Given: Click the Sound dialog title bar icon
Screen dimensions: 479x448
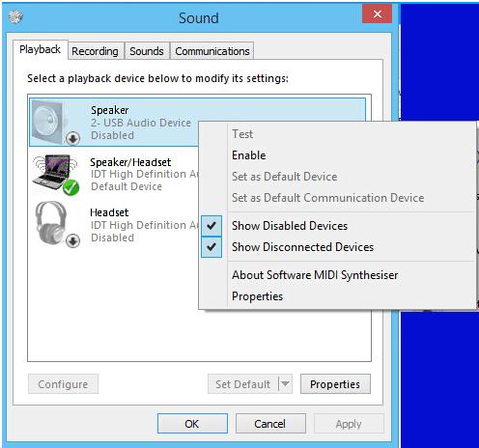Looking at the screenshot, I should tap(15, 16).
